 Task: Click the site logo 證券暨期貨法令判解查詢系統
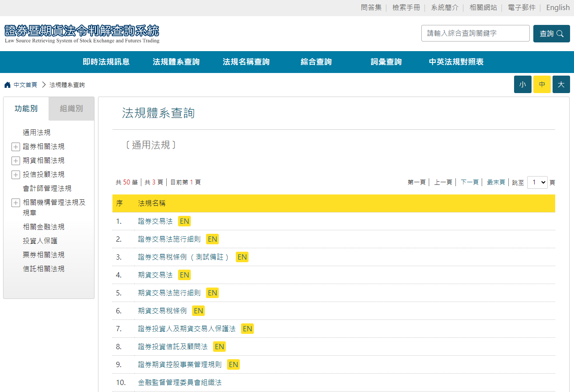(x=82, y=34)
